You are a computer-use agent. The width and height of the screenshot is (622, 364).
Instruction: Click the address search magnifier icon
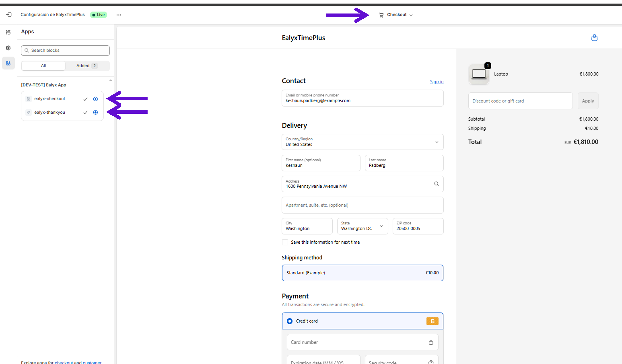click(x=436, y=184)
